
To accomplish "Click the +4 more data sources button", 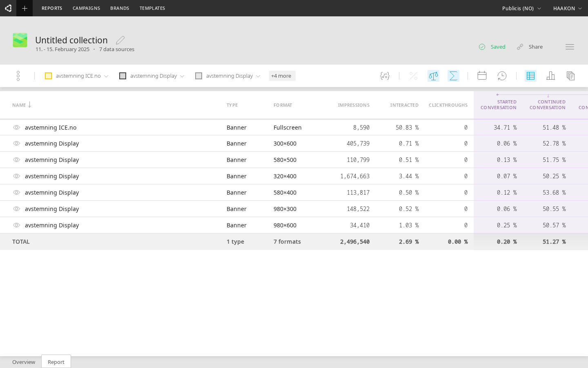I will 282,76.
